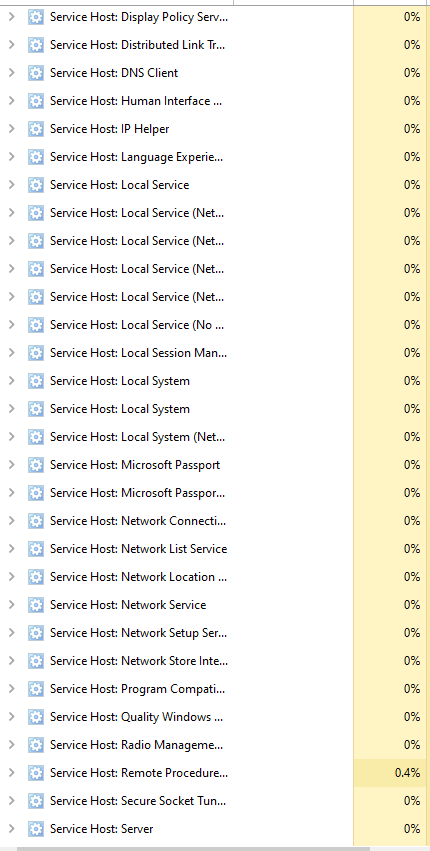The width and height of the screenshot is (430, 851).
Task: Click the Quality Windows service gear icon
Action: [x=35, y=717]
